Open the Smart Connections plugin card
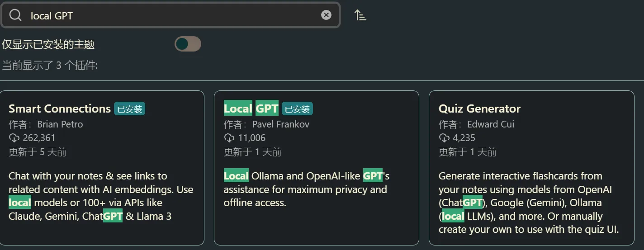The width and height of the screenshot is (644, 250). tap(102, 168)
